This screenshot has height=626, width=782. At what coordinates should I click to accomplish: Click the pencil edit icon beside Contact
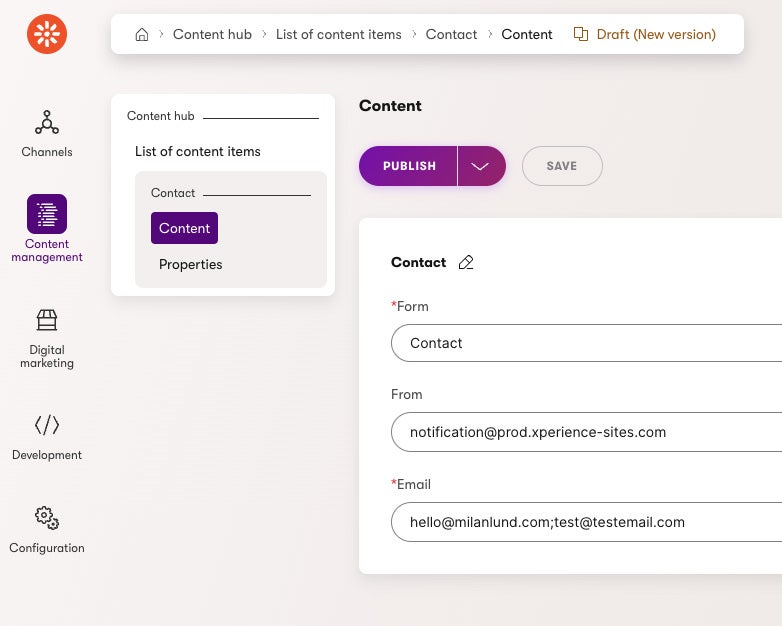(x=466, y=262)
